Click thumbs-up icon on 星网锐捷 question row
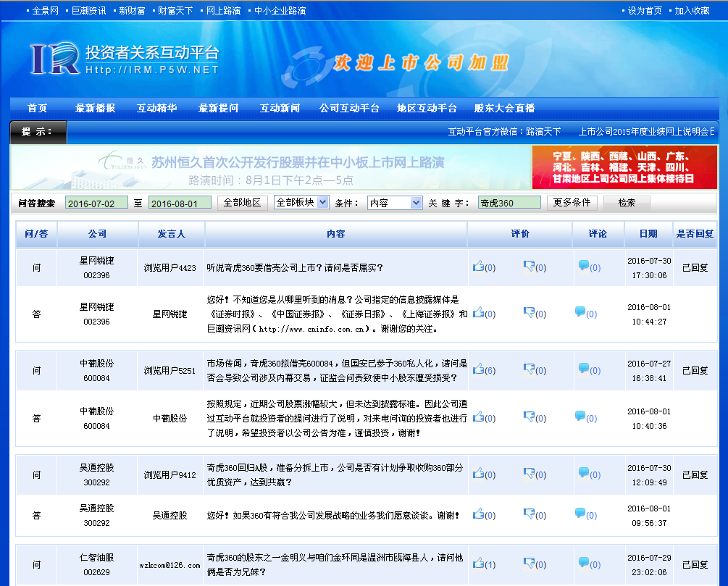The width and height of the screenshot is (728, 586). (478, 266)
